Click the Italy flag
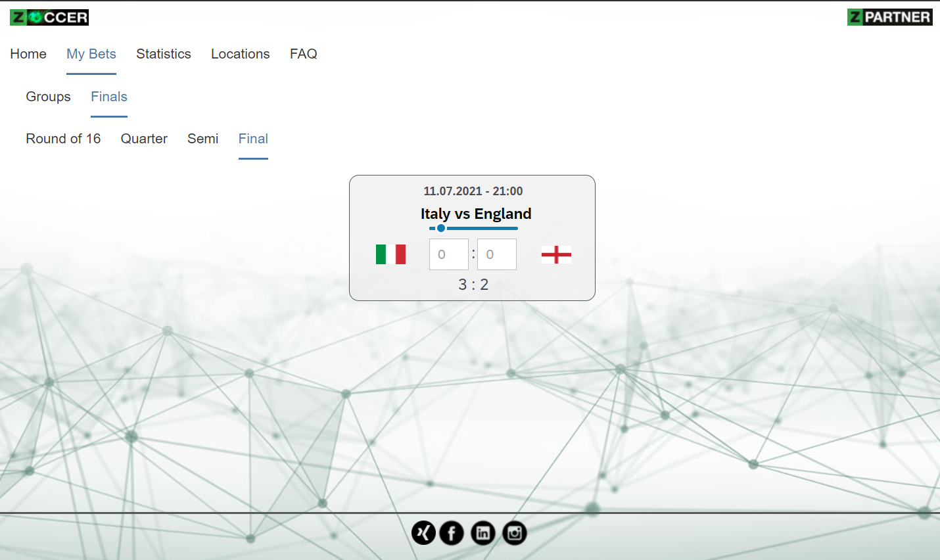Image resolution: width=940 pixels, height=560 pixels. click(390, 254)
